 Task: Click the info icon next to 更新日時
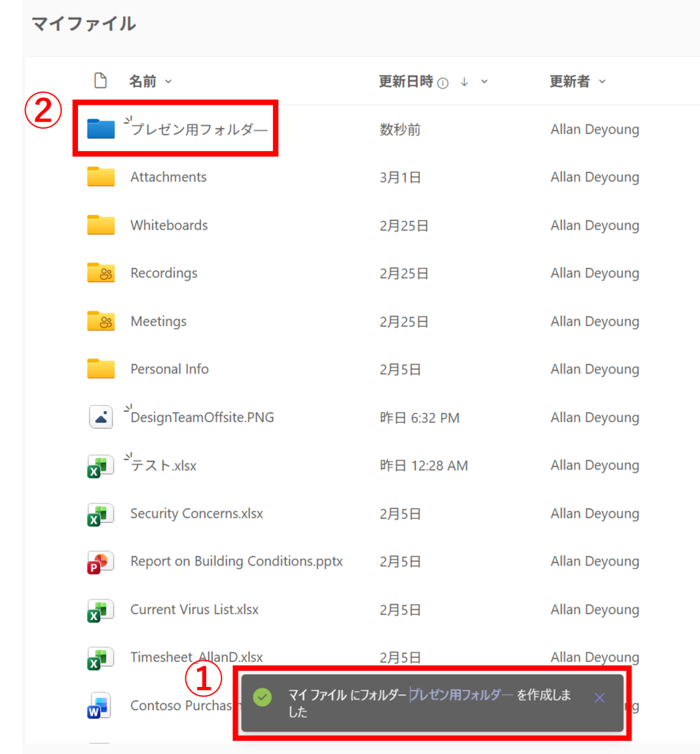point(443,83)
